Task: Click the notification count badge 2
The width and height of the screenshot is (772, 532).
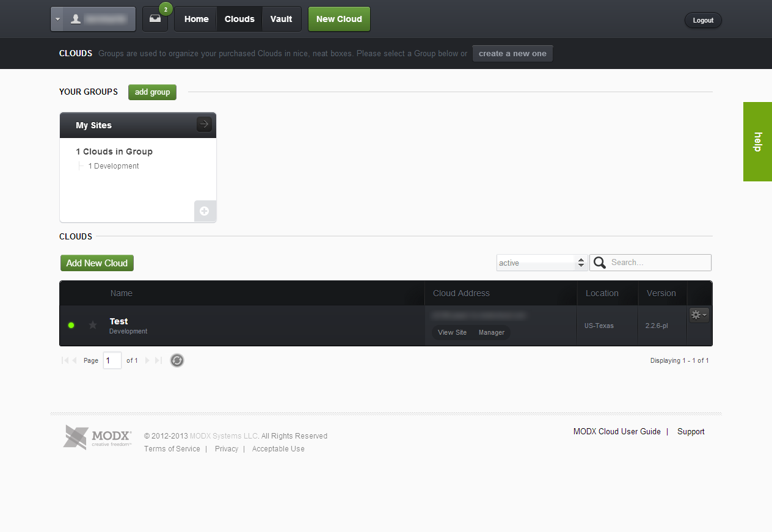Action: [x=166, y=9]
